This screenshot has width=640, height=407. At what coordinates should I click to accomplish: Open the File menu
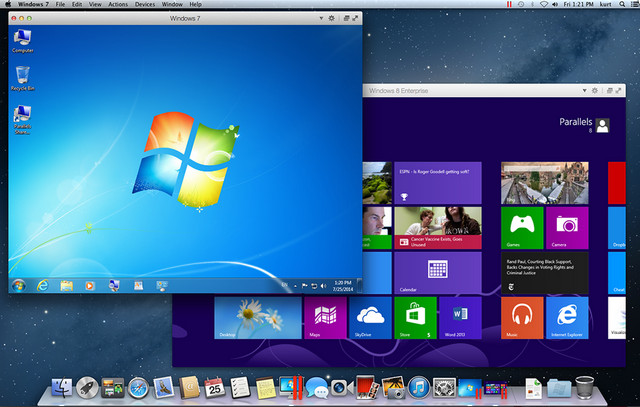(x=60, y=4)
